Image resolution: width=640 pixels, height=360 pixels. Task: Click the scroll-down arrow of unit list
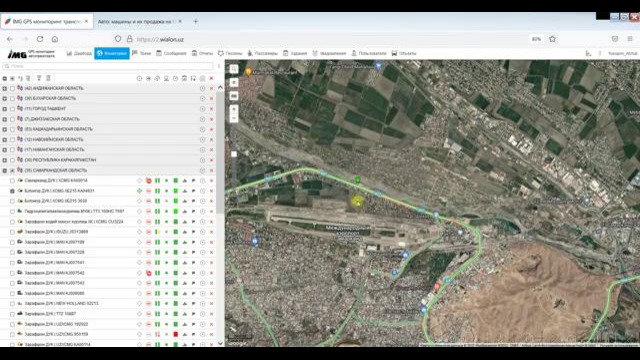coord(220,343)
